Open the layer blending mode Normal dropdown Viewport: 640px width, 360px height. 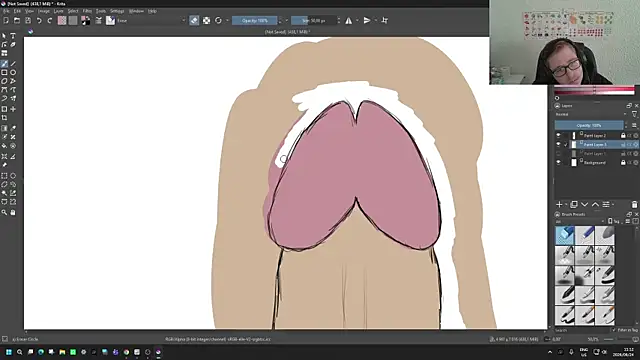tap(591, 115)
